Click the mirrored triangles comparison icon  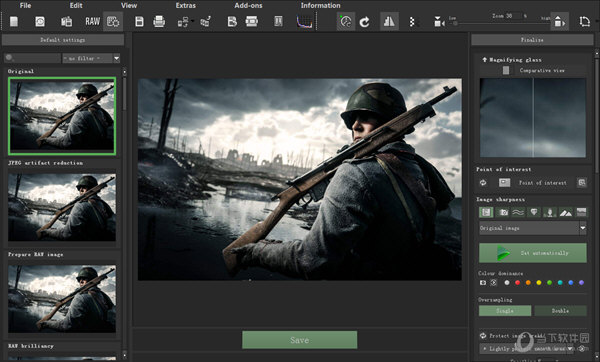[389, 21]
